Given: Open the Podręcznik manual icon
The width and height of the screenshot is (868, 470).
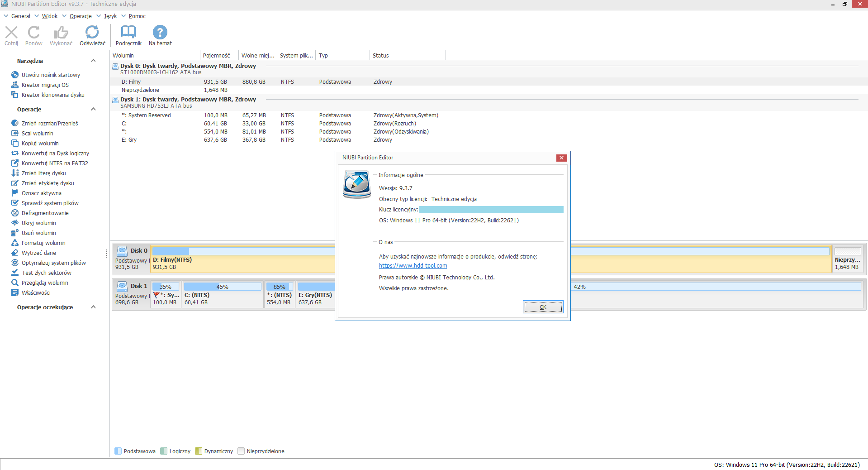Looking at the screenshot, I should (128, 32).
